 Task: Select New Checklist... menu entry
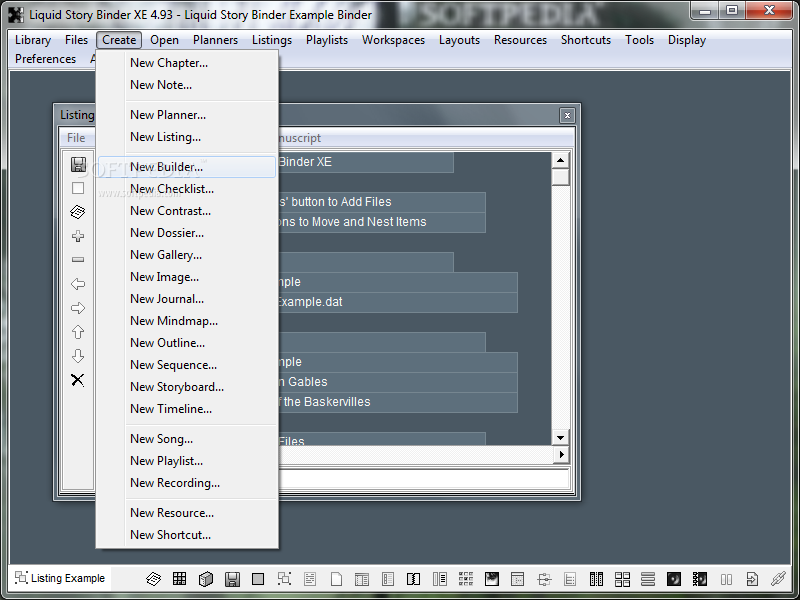click(172, 189)
